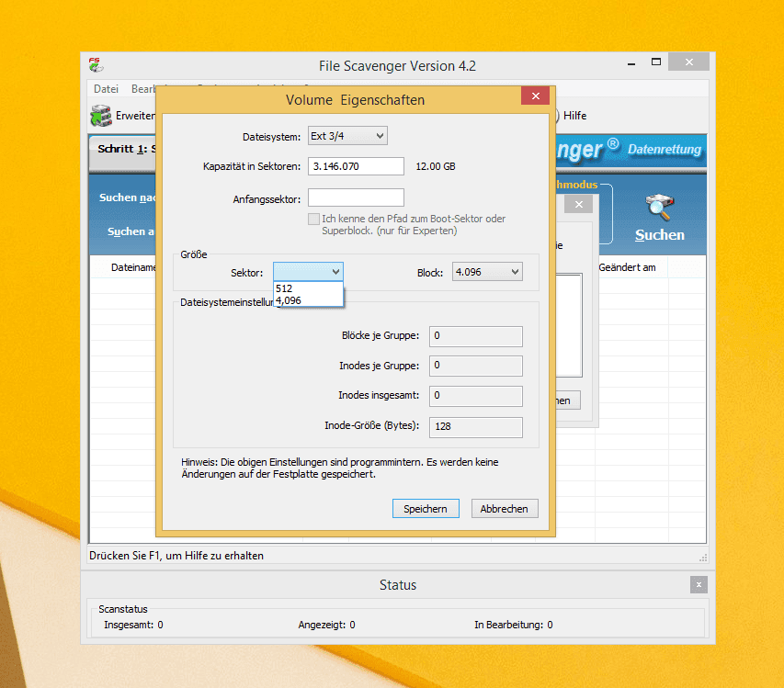Open the Dateisystem dropdown

tap(347, 136)
